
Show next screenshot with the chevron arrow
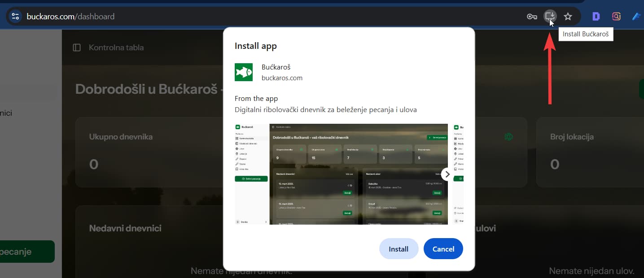coord(447,174)
